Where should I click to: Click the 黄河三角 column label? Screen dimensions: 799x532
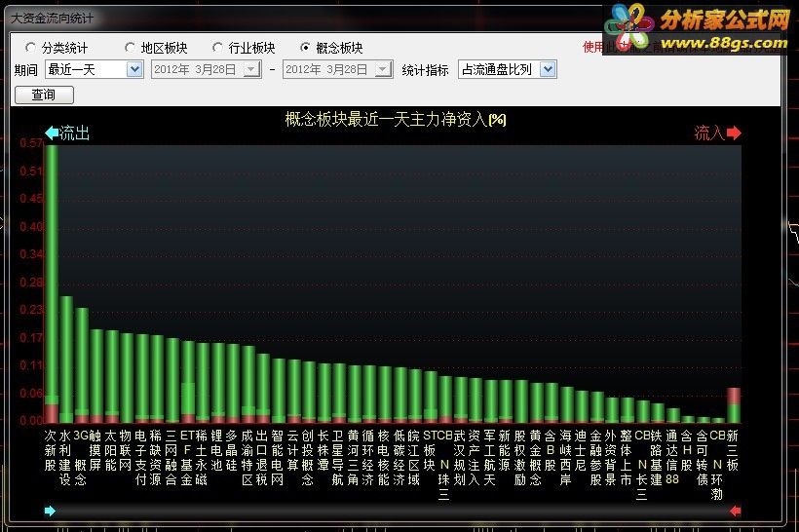point(353,458)
